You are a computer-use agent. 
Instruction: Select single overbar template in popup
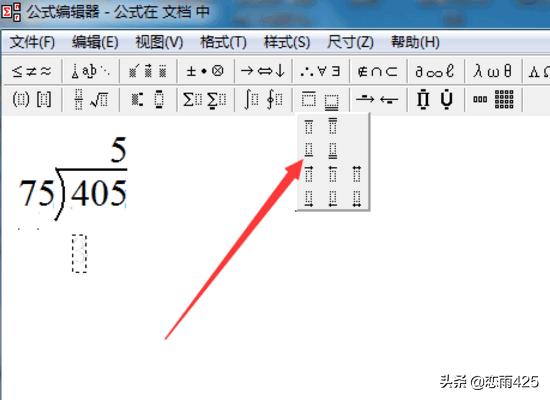click(x=309, y=126)
